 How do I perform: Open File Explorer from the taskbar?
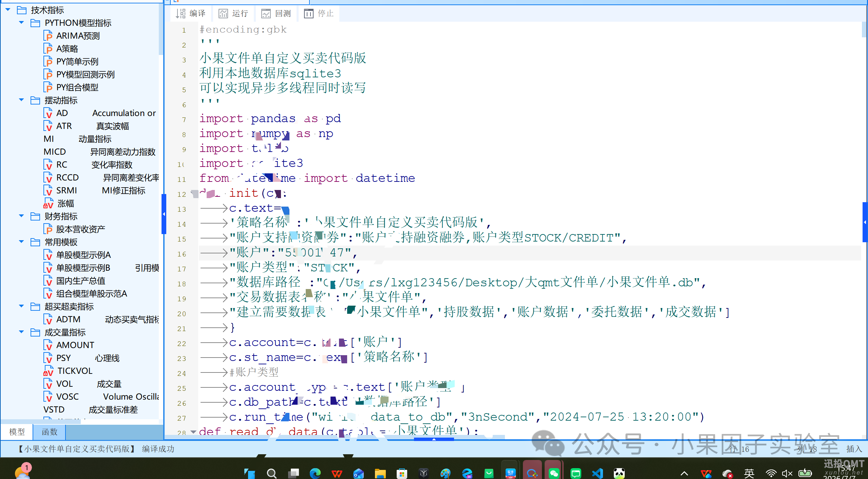380,473
